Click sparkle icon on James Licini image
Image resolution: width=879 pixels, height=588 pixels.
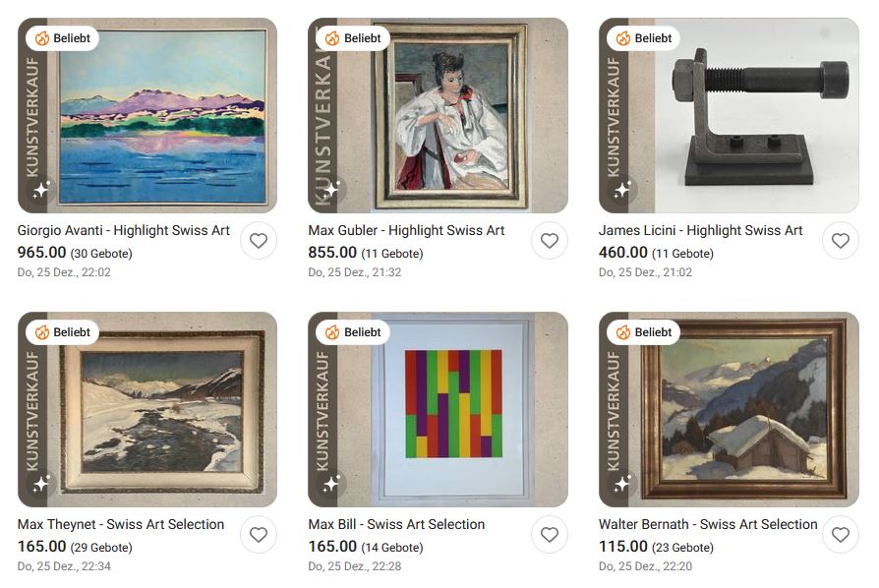[622, 190]
